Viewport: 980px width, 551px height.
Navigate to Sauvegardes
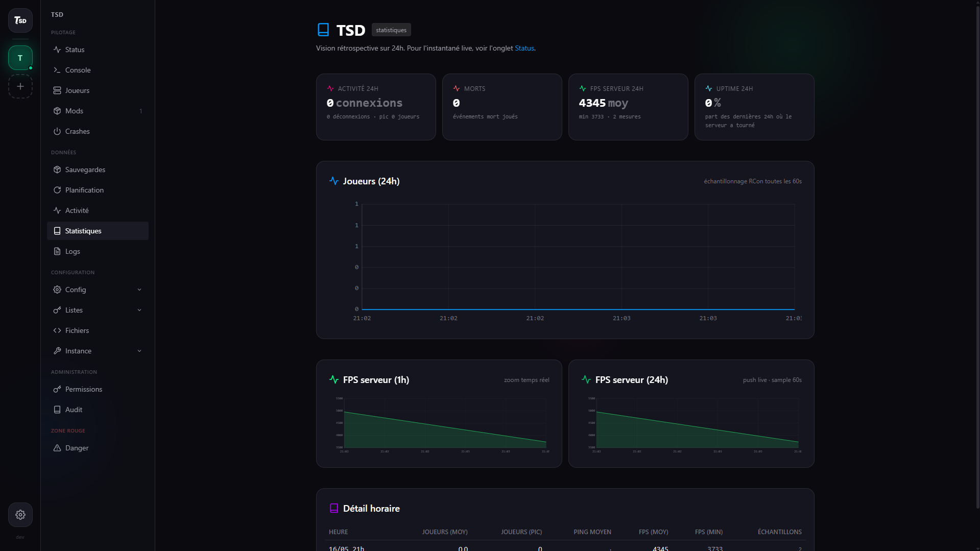(x=98, y=170)
